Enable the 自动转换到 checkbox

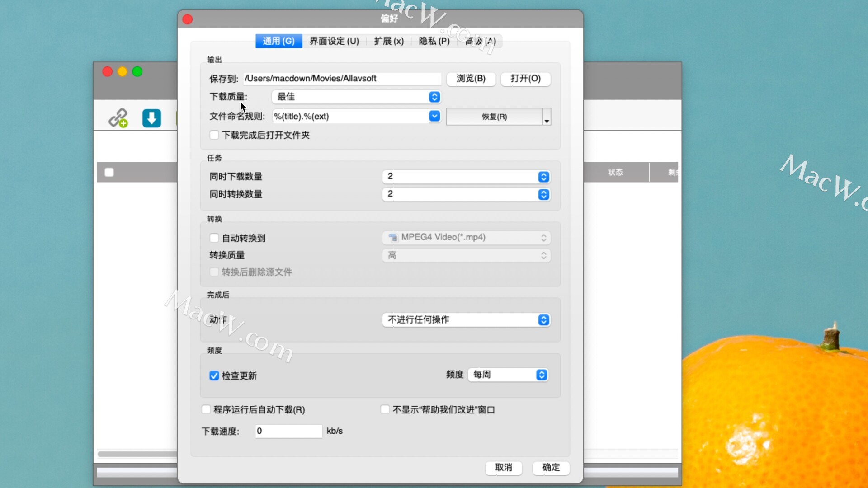click(214, 238)
